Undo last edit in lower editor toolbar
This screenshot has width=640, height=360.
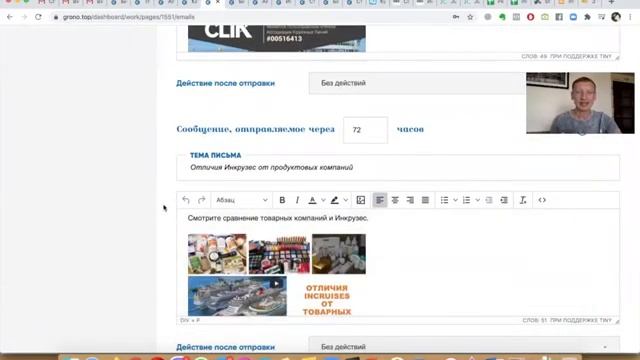point(186,200)
